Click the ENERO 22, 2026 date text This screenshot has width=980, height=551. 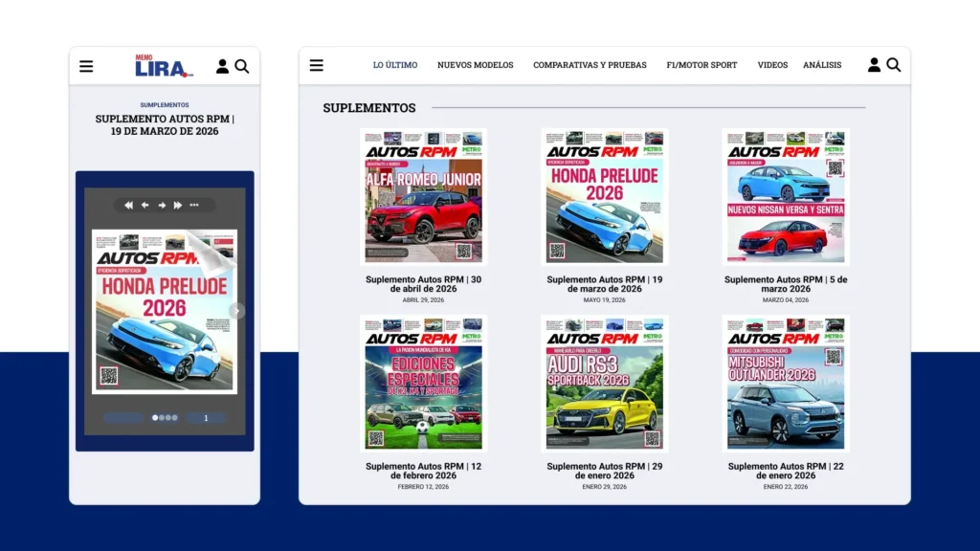click(786, 487)
